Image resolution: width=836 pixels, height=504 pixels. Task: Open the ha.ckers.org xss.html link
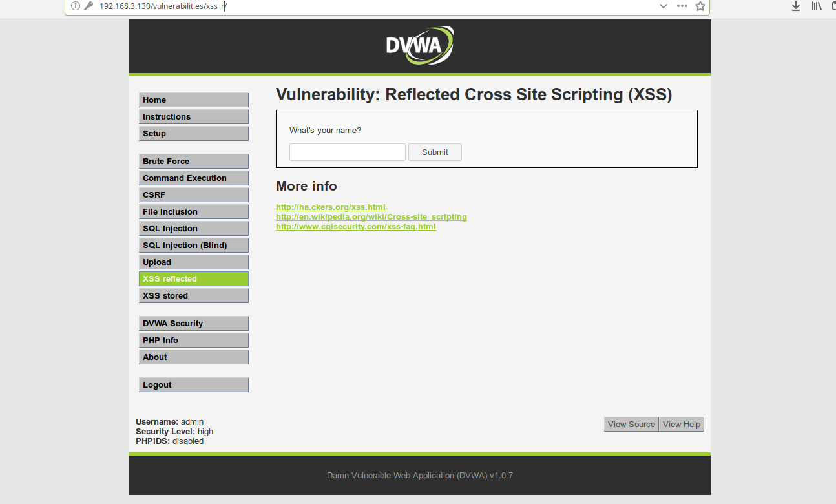point(331,207)
